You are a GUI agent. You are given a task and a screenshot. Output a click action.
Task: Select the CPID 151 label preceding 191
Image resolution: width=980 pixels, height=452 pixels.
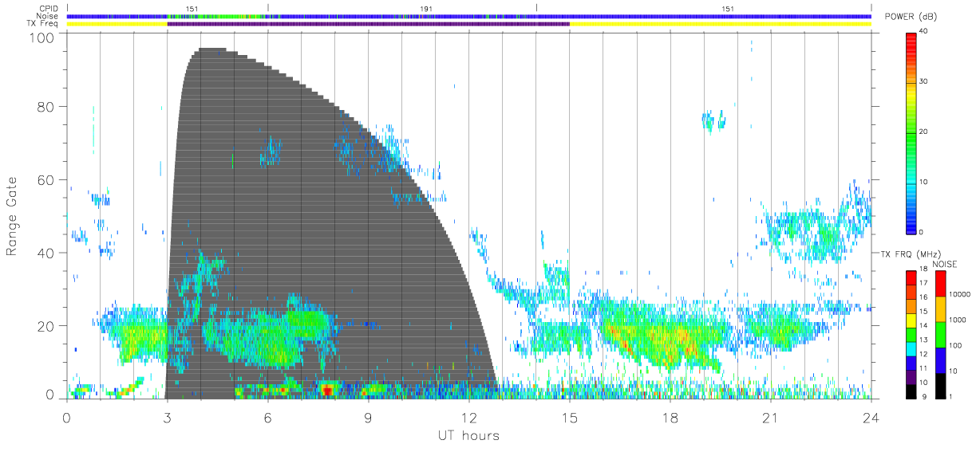[x=192, y=9]
